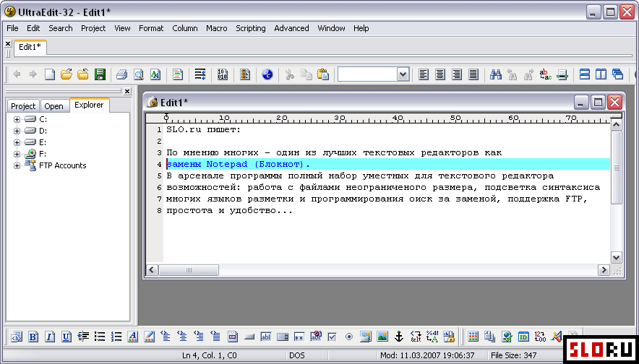Toggle word wrap toolbar icon

[x=200, y=74]
